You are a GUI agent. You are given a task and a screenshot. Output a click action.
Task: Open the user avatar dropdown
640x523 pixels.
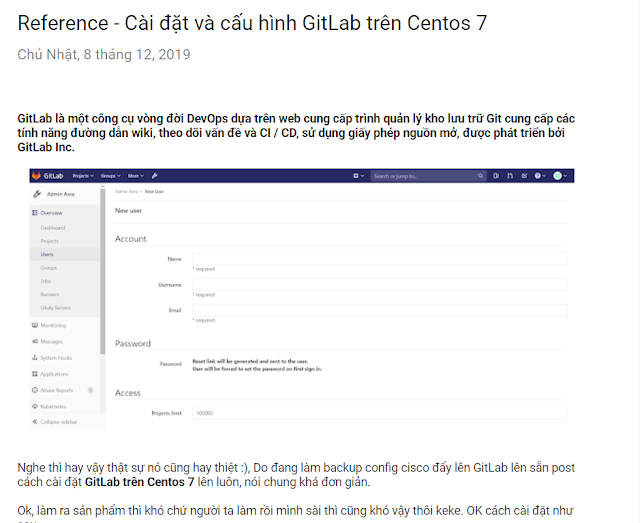point(560,176)
